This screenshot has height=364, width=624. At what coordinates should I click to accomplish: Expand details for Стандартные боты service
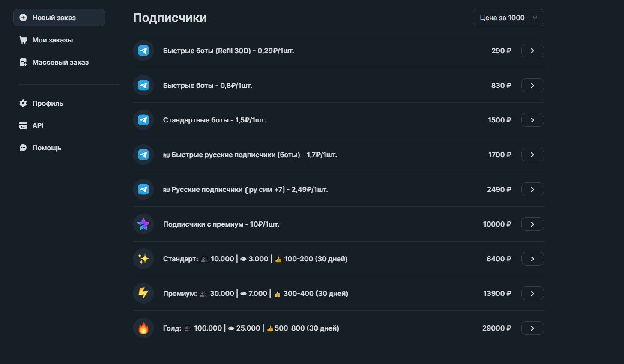pyautogui.click(x=532, y=120)
